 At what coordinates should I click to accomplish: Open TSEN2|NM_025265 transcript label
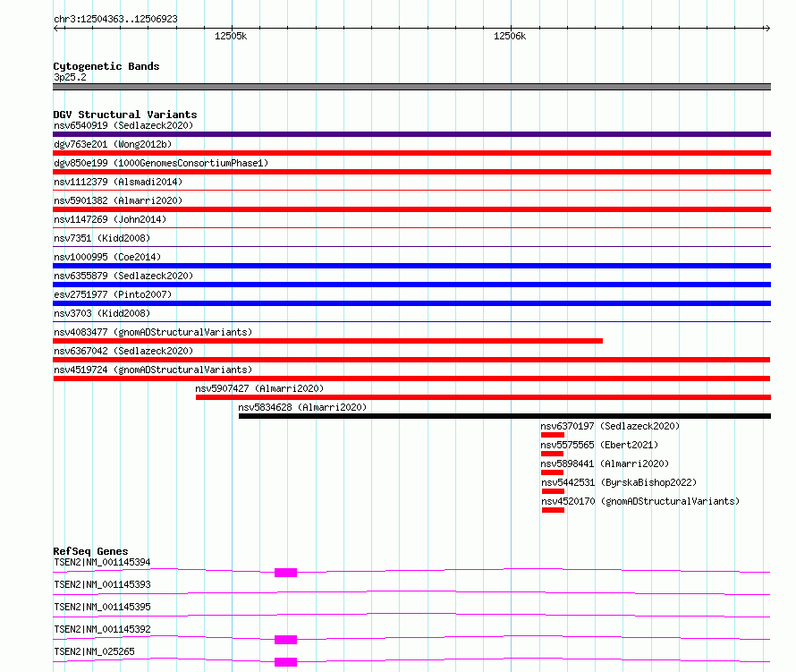(94, 651)
